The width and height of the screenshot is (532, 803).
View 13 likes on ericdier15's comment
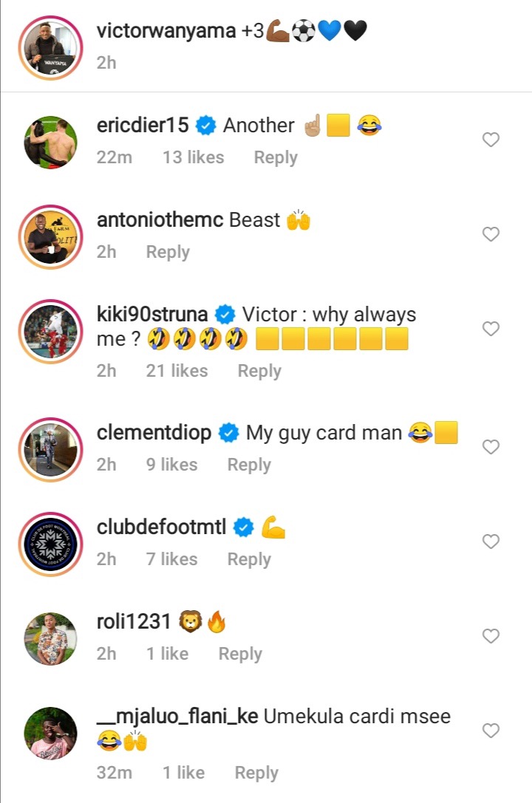193,157
